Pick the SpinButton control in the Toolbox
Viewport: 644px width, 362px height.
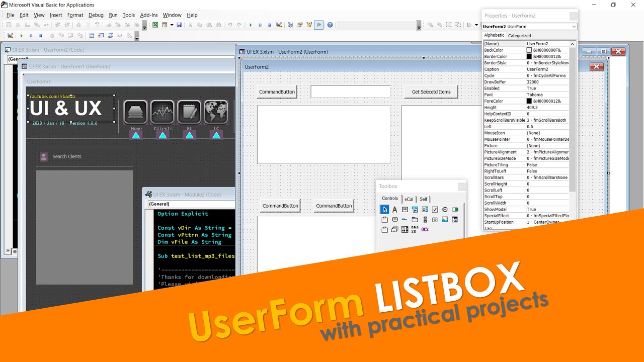(435, 220)
